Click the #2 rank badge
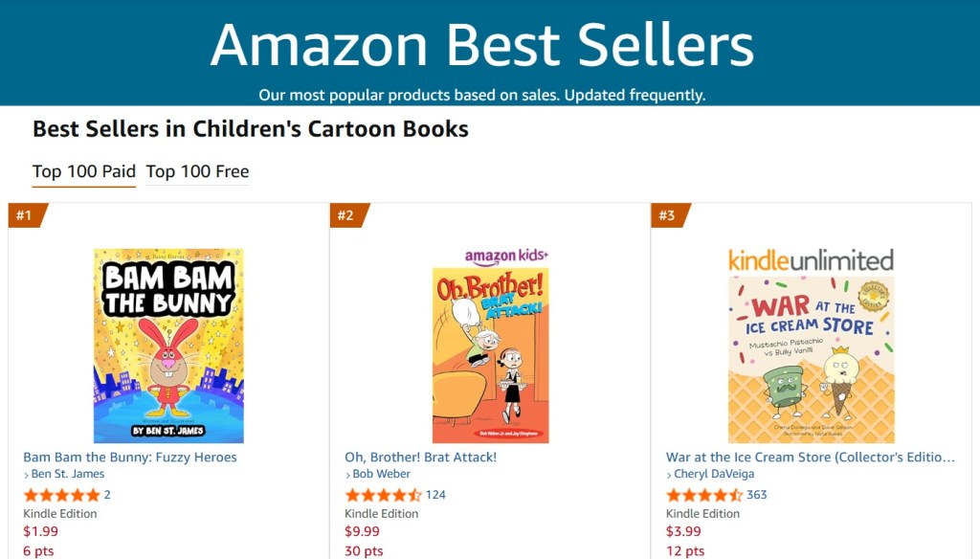The image size is (980, 559). coord(345,215)
